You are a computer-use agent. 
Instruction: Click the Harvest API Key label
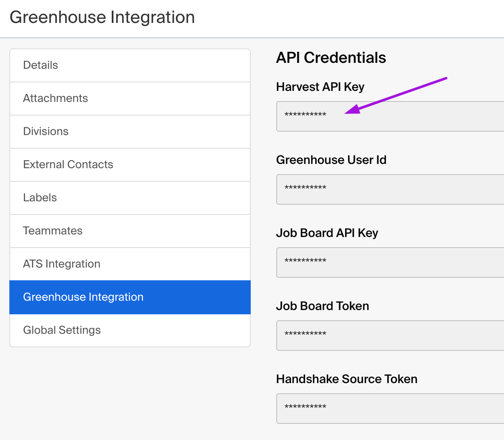pos(320,87)
